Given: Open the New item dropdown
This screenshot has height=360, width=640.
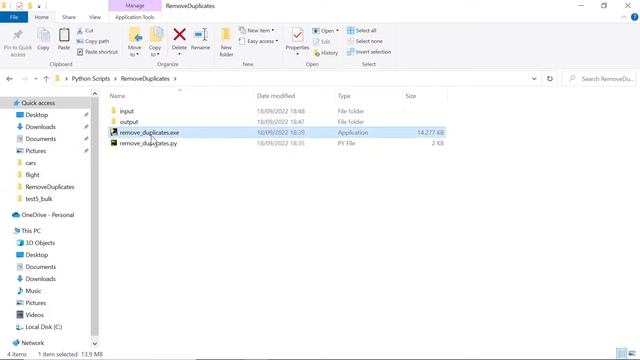Looking at the screenshot, I should tap(257, 31).
